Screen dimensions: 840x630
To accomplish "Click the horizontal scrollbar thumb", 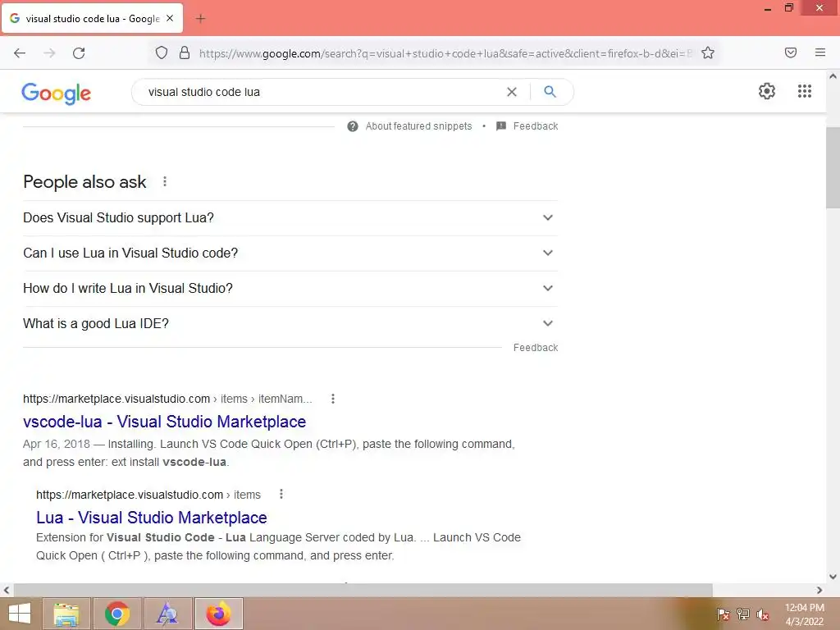I will [363, 591].
